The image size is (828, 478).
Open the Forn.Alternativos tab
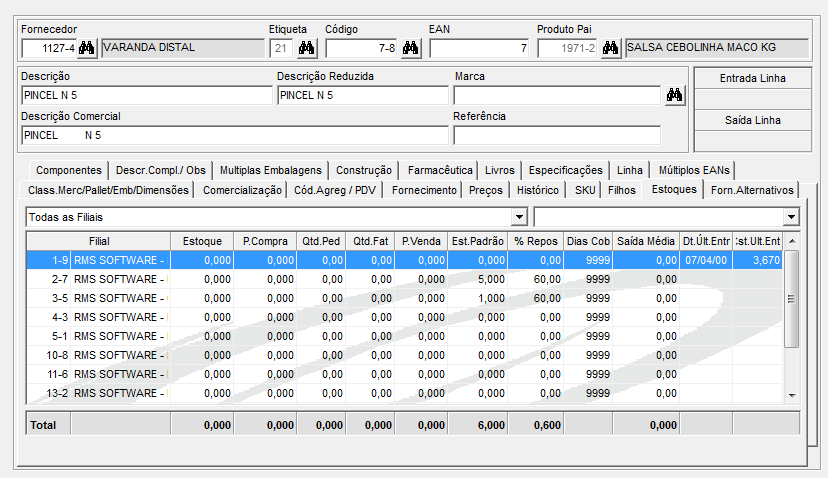[752, 190]
